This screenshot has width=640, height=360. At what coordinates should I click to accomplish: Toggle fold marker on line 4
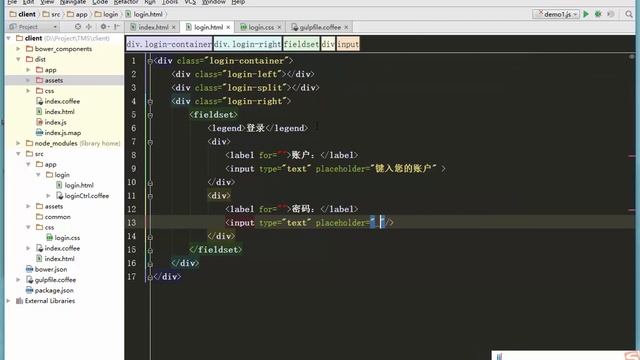coord(150,101)
